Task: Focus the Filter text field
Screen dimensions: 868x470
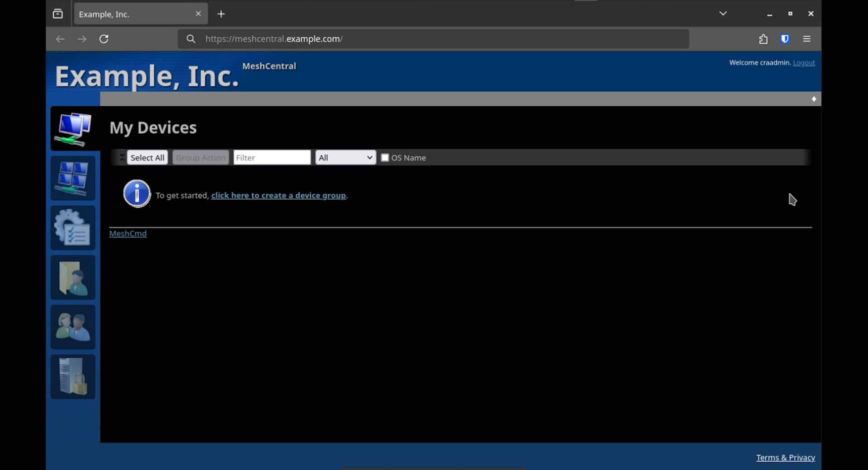Action: (x=272, y=158)
